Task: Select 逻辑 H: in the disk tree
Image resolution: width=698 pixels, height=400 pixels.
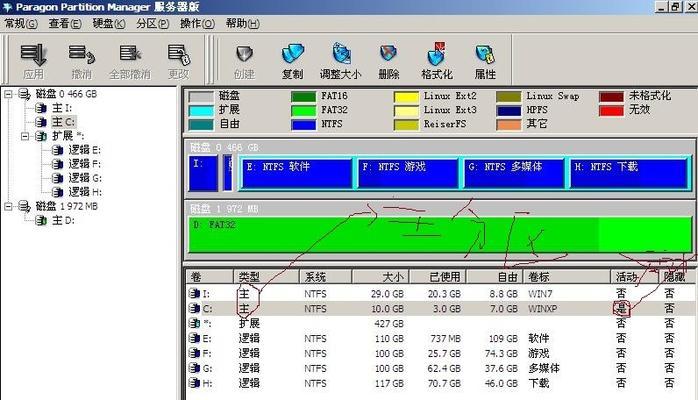Action: point(85,192)
